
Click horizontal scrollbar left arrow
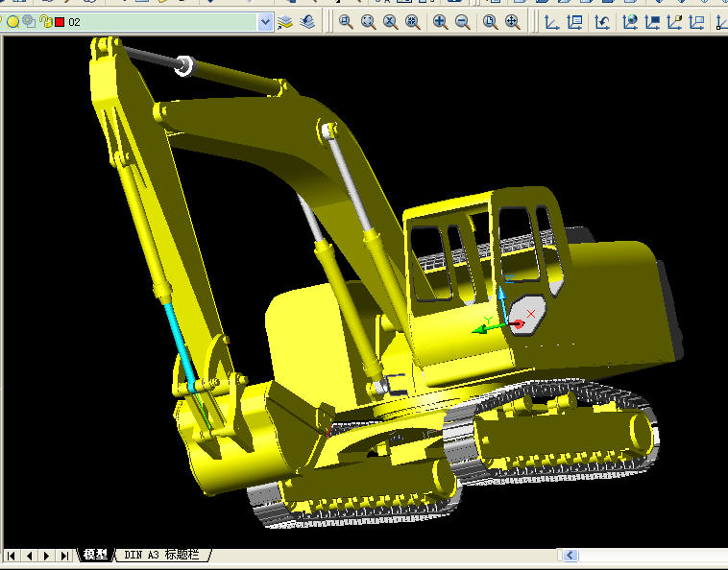[x=570, y=556]
